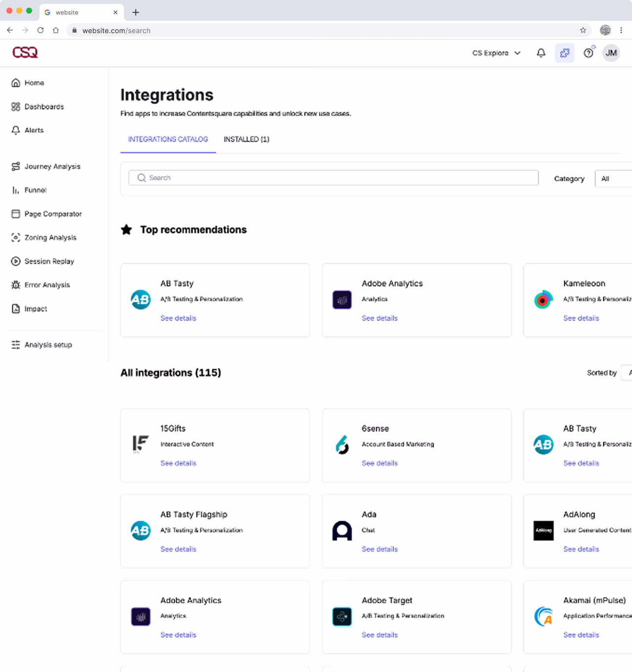Open the browser's three-dot menu
The image size is (632, 672).
(x=621, y=30)
